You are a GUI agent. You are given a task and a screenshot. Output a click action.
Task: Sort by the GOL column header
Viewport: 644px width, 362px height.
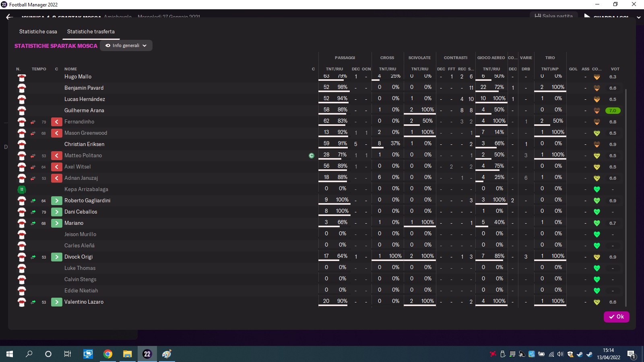click(573, 69)
